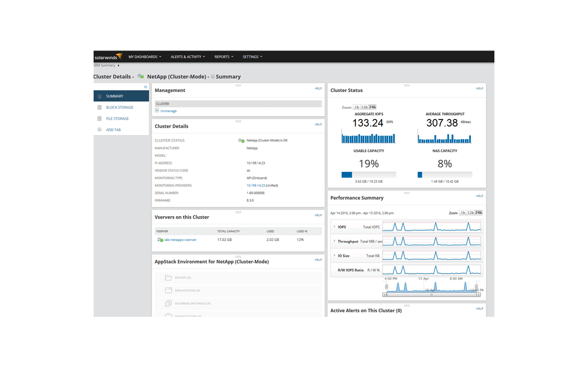Open Help for Cluster Details
588x368 pixels.
point(318,124)
